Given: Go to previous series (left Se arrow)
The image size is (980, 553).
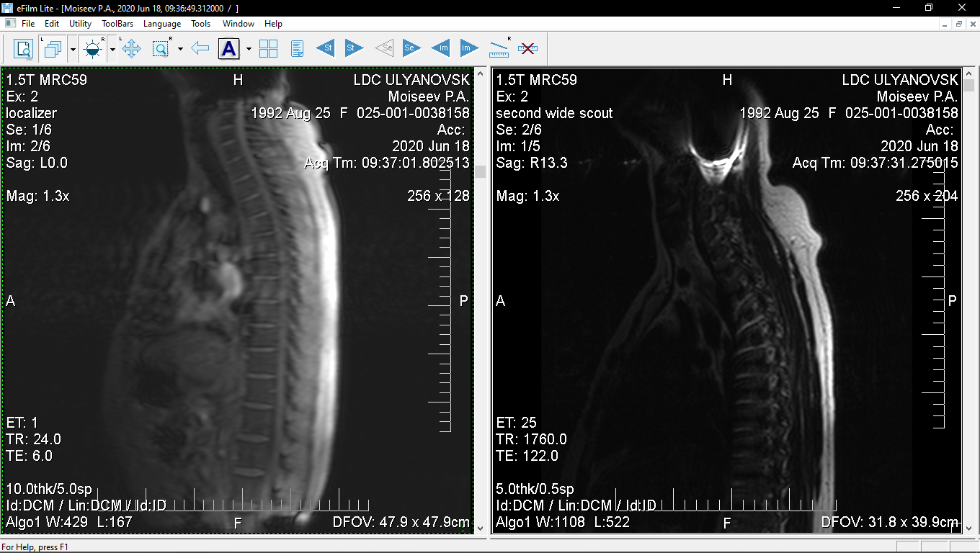Looking at the screenshot, I should point(383,49).
